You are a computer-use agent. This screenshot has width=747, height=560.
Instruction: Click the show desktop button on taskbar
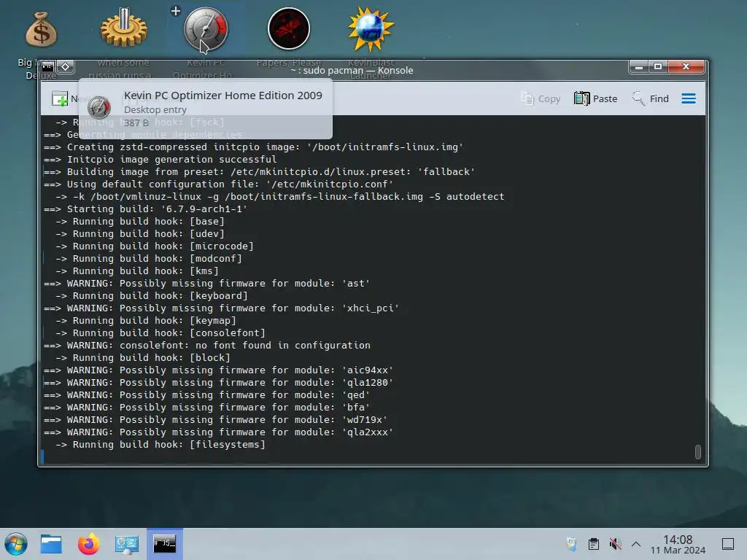728,544
